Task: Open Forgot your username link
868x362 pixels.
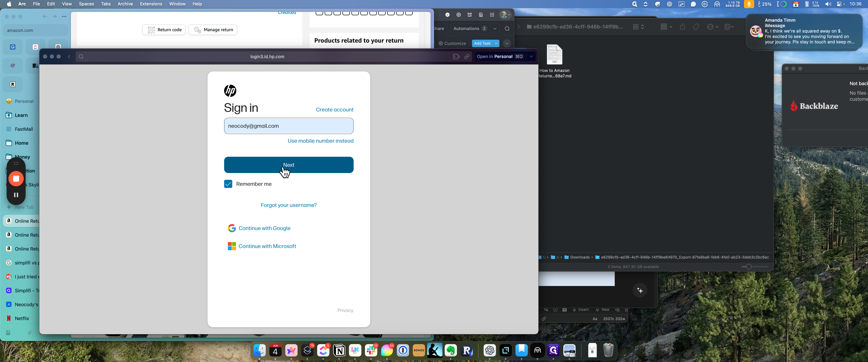Action: [x=289, y=205]
